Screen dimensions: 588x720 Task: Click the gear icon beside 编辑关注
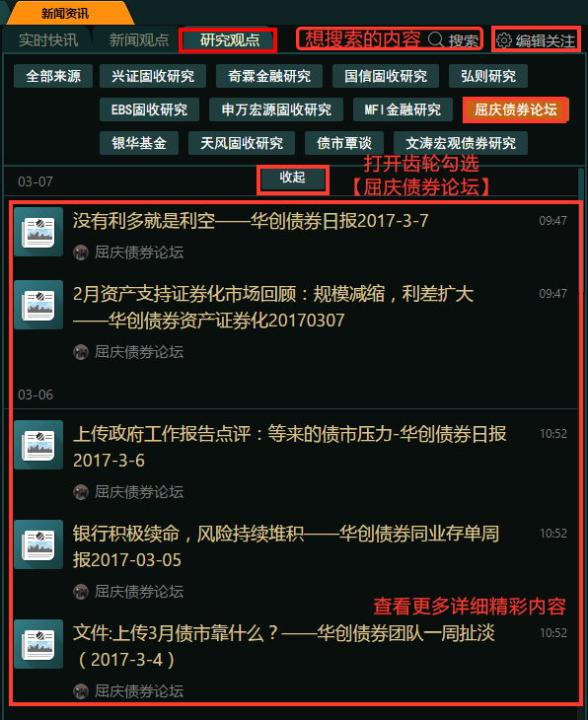(x=504, y=40)
